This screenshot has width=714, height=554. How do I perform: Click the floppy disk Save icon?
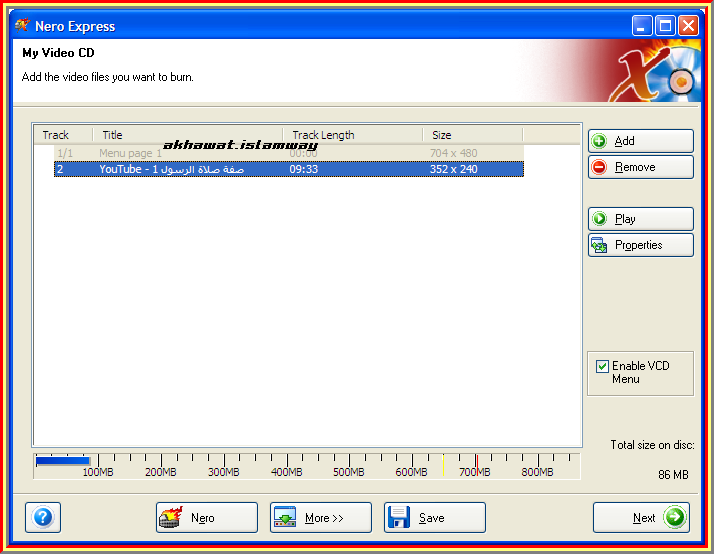(399, 517)
